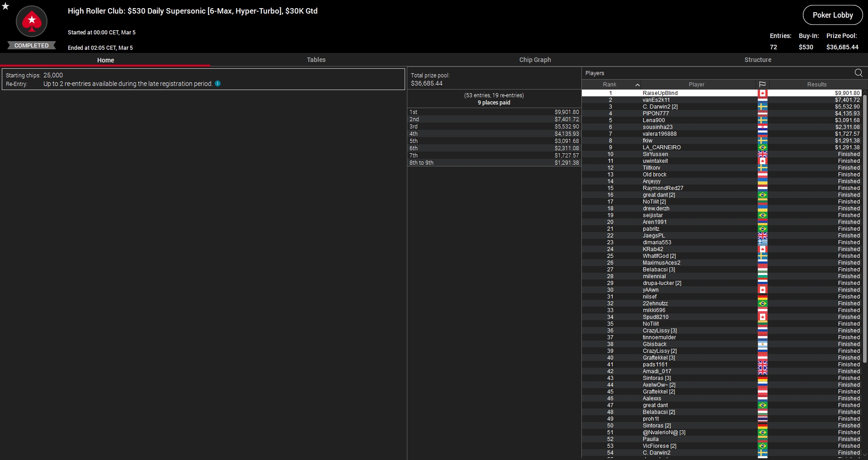Click the flag next to 22ehnutzz
This screenshot has height=460, width=868.
(763, 304)
